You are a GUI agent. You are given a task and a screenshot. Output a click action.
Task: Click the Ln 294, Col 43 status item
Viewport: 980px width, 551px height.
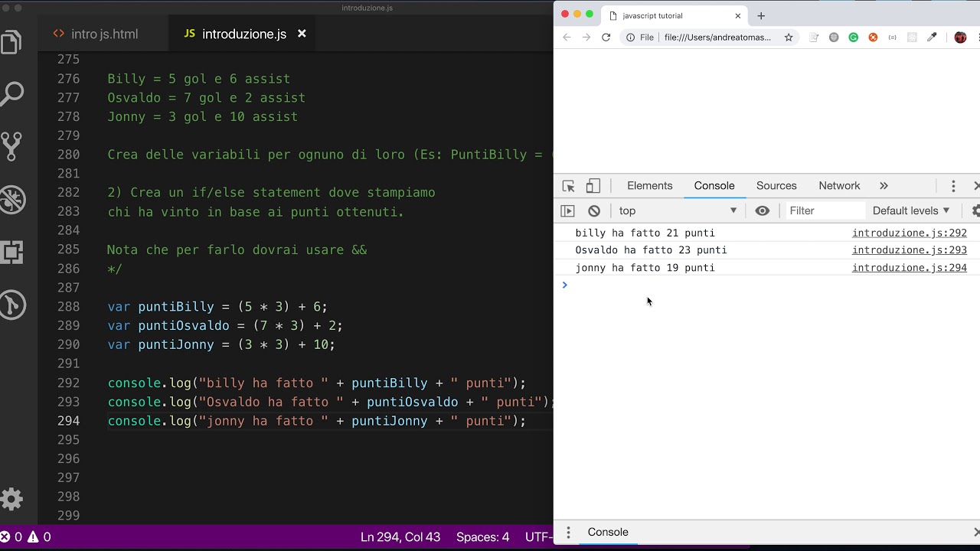(400, 537)
